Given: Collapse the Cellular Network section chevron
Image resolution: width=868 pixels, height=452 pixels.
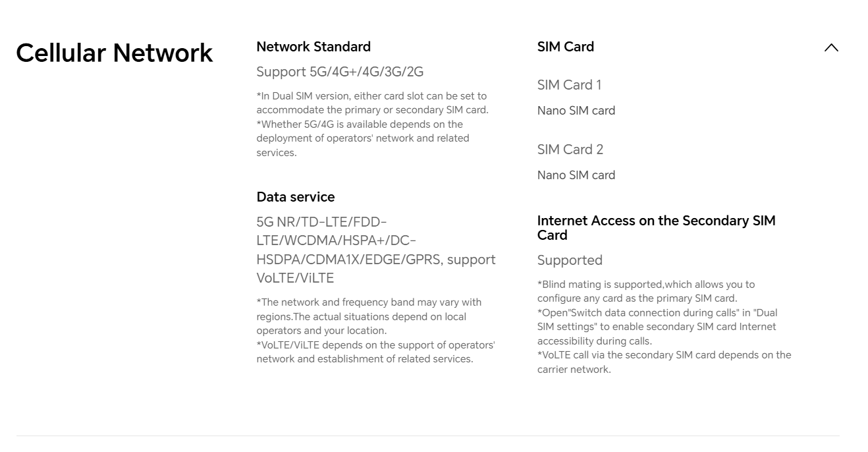Looking at the screenshot, I should point(831,47).
